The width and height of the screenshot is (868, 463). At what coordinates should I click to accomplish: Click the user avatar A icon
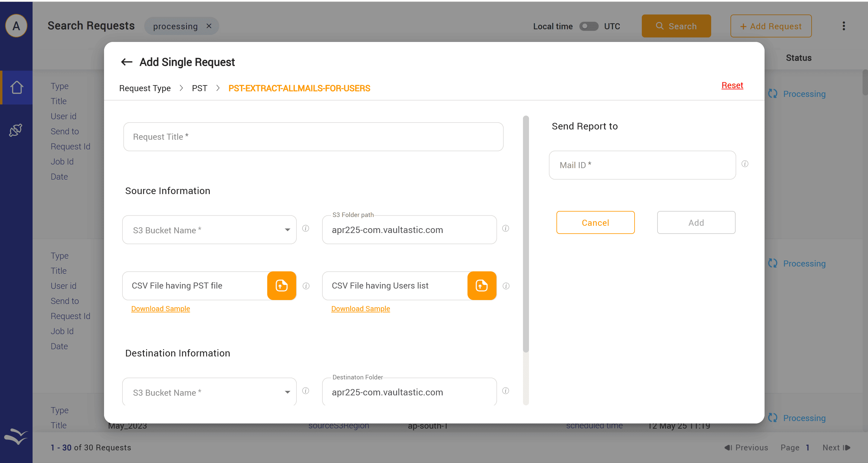pos(16,26)
